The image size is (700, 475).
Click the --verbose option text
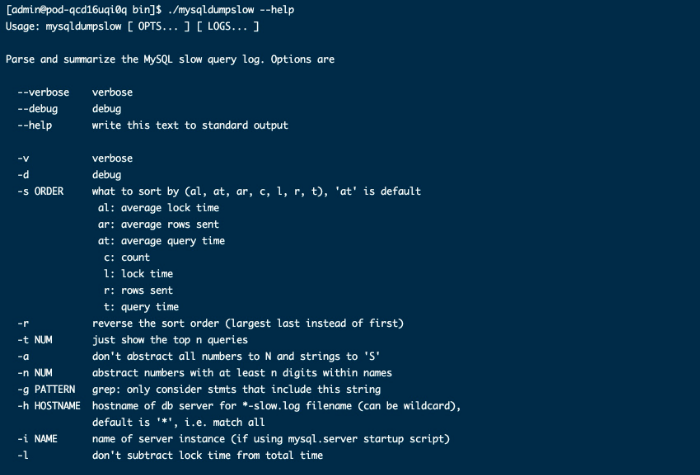[44, 92]
